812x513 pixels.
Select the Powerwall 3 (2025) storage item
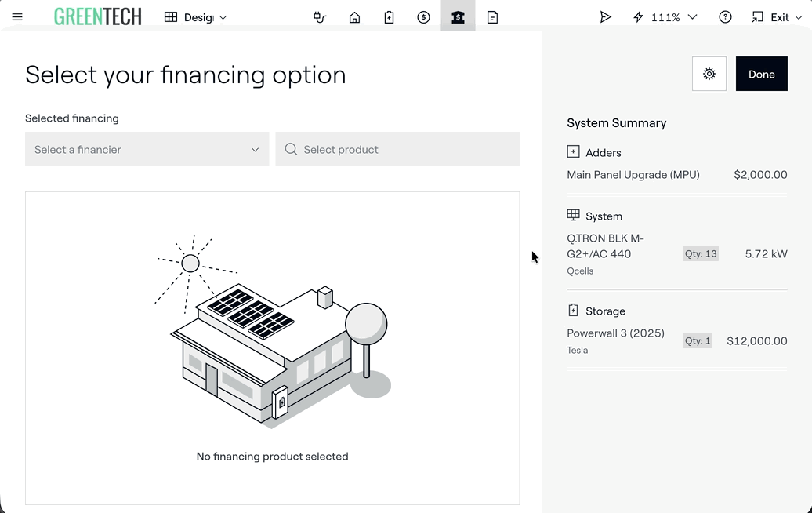coord(615,333)
